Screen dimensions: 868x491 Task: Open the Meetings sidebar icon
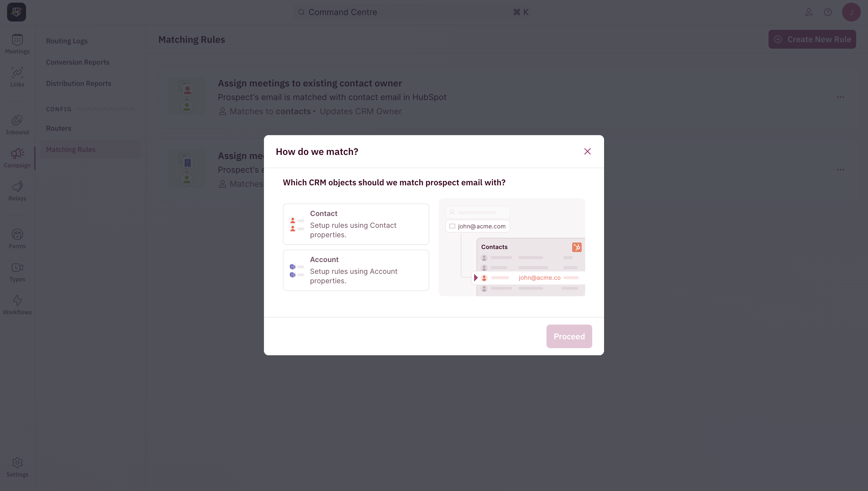point(17,40)
